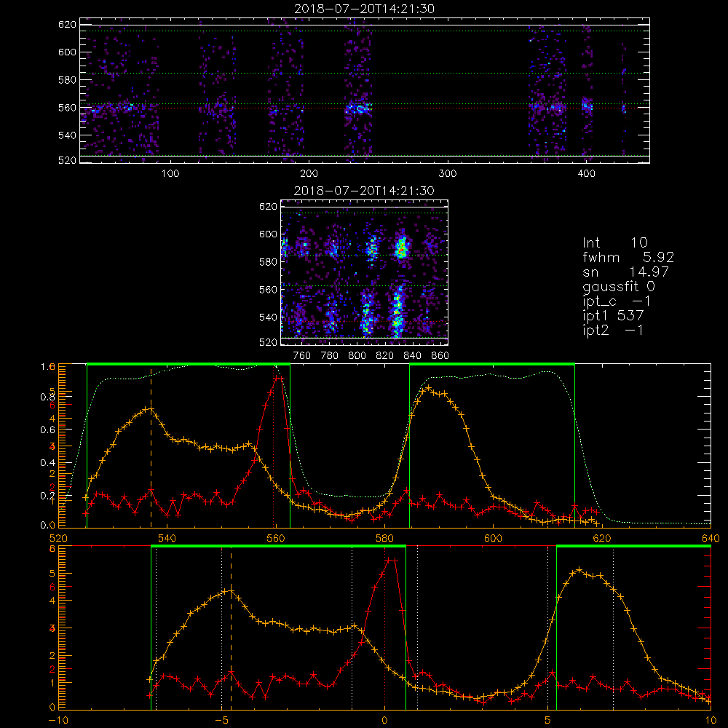Click y-axis label 560 of the top image
Image resolution: width=728 pixels, height=728 pixels.
[67, 108]
